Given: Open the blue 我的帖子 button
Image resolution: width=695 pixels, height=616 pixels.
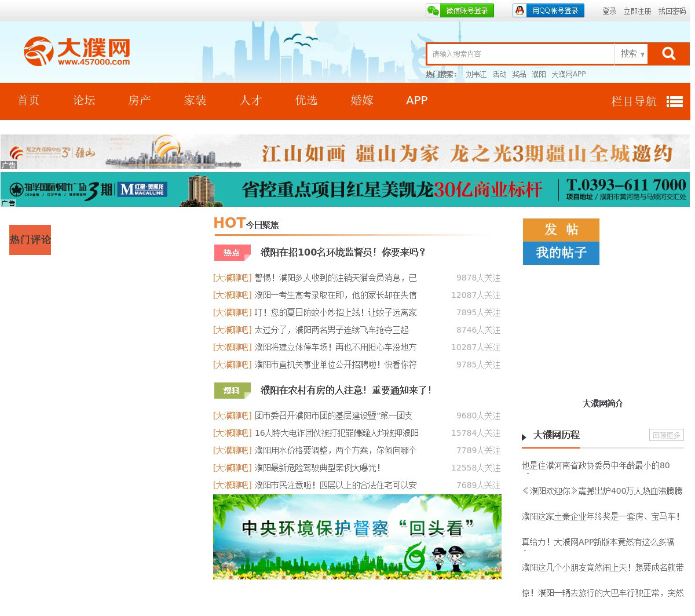Looking at the screenshot, I should (x=561, y=253).
